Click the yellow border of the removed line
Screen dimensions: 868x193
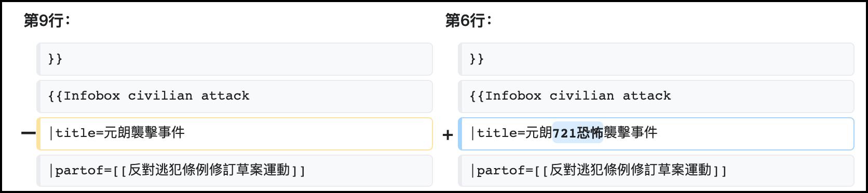point(38,134)
